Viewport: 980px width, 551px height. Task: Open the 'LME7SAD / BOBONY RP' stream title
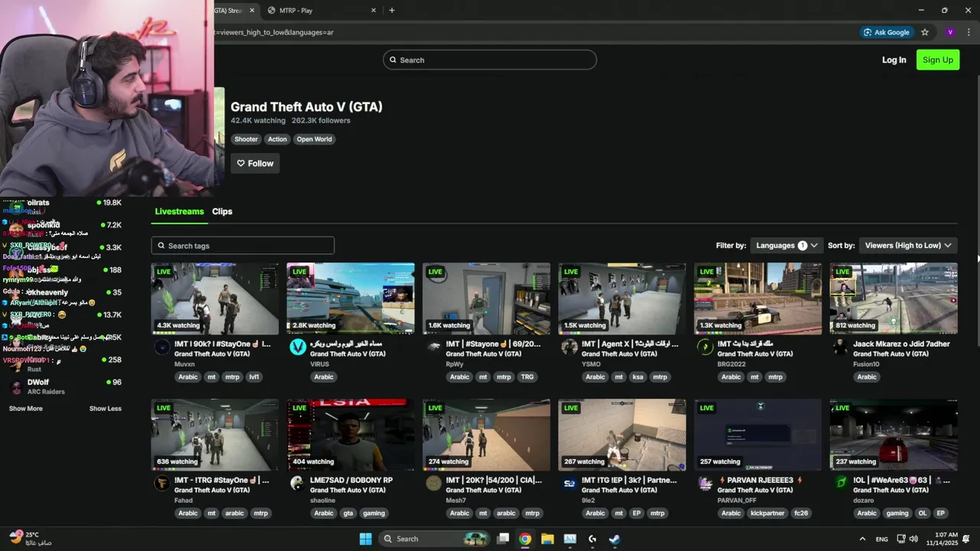pyautogui.click(x=351, y=480)
